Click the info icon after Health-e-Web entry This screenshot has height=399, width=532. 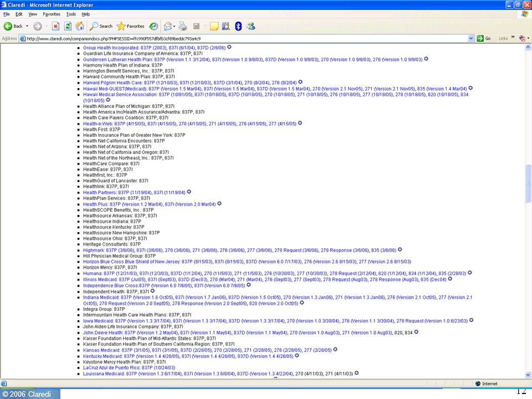300,123
